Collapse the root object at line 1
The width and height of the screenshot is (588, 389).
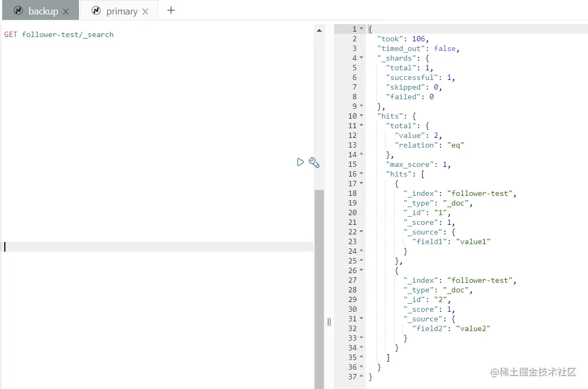click(361, 29)
